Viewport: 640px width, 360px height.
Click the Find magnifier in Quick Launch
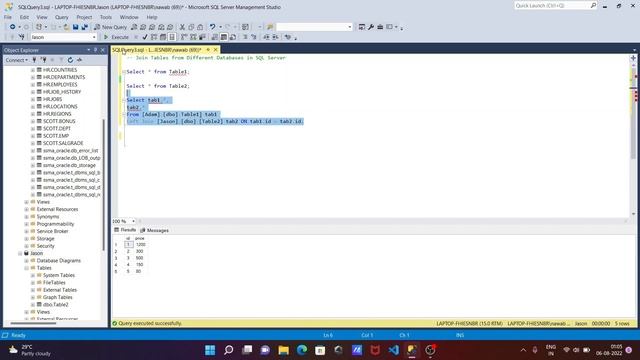tap(593, 5)
